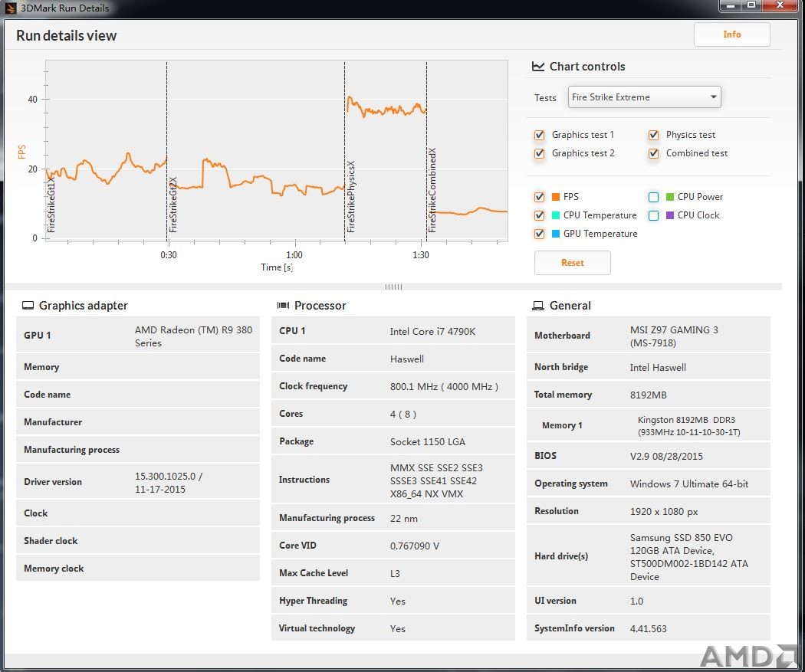
Task: Click the Hyper Threading value Yes
Action: [397, 602]
